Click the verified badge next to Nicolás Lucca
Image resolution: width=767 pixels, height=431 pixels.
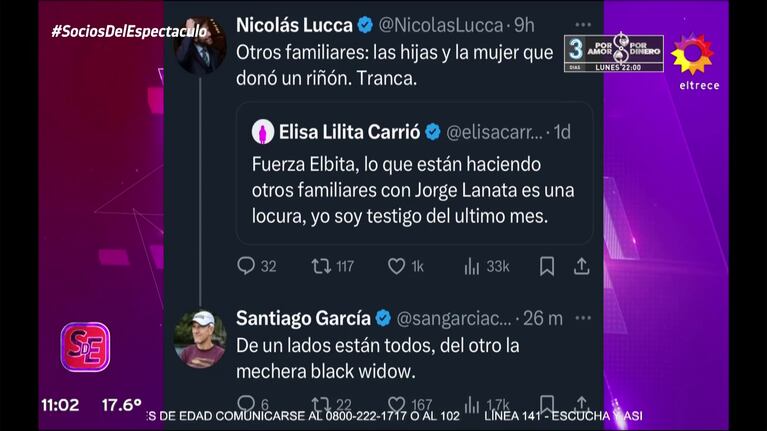click(x=365, y=24)
